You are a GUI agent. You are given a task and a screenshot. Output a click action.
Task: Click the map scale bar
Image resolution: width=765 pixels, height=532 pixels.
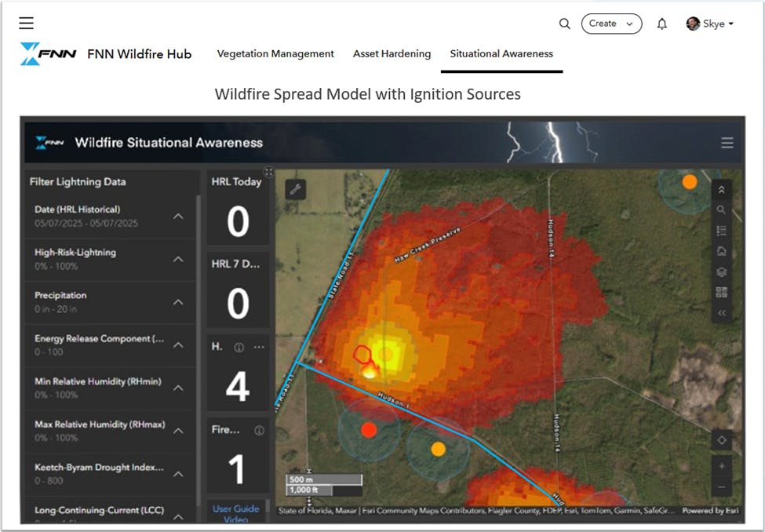(x=324, y=485)
